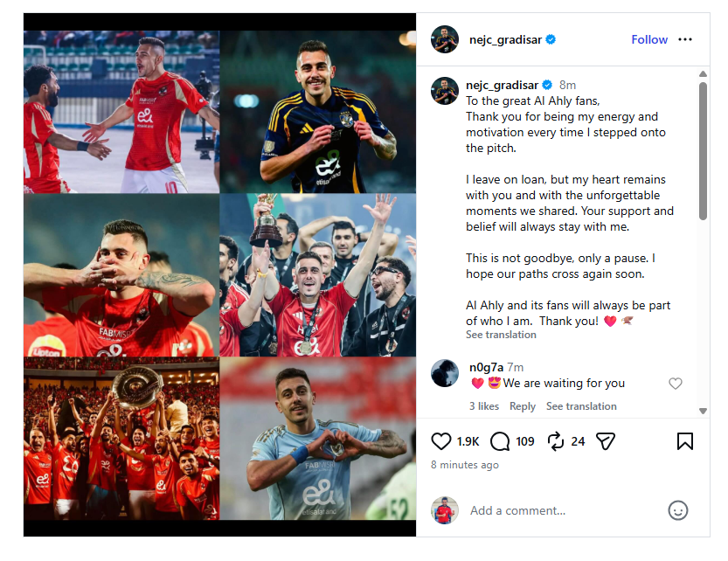The height and width of the screenshot is (561, 728).
Task: Repost using the arrows icon
Action: [x=555, y=441]
